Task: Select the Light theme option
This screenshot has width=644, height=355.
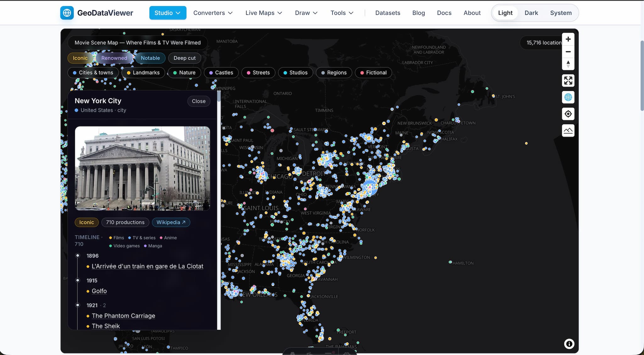Action: pyautogui.click(x=505, y=13)
